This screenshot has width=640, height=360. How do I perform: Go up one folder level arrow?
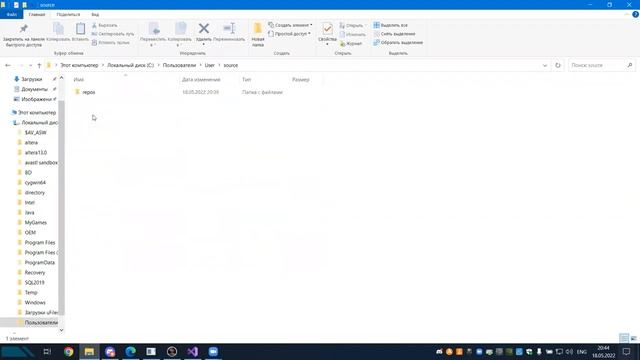pyautogui.click(x=39, y=65)
